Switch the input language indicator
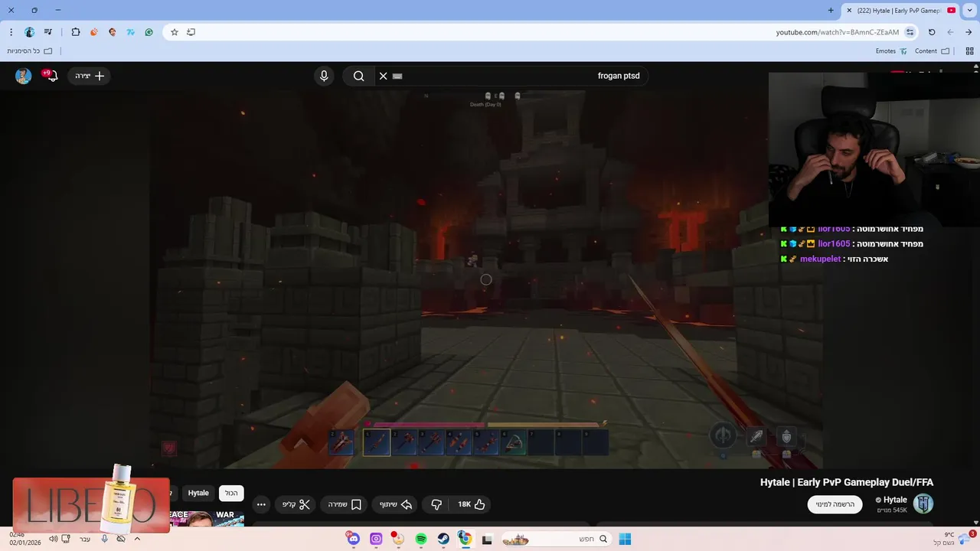Image resolution: width=980 pixels, height=551 pixels. [84, 539]
